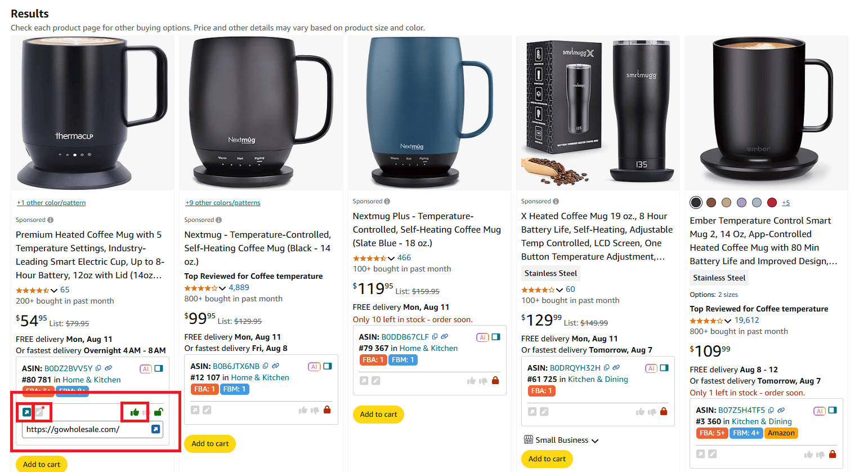
Task: Click the chain link icon beside ASIN B0DDB67CLF
Action: (x=444, y=336)
